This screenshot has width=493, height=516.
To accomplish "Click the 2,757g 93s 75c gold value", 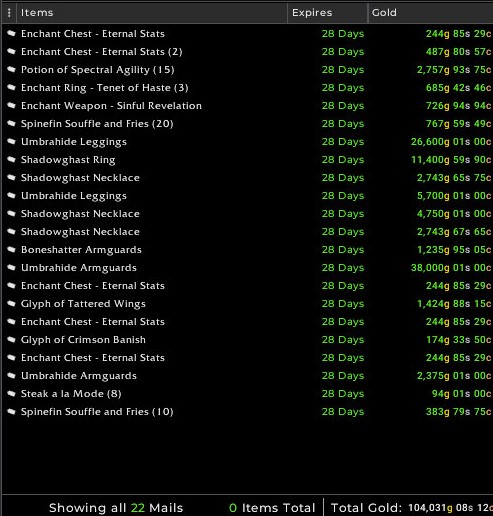I will [454, 70].
